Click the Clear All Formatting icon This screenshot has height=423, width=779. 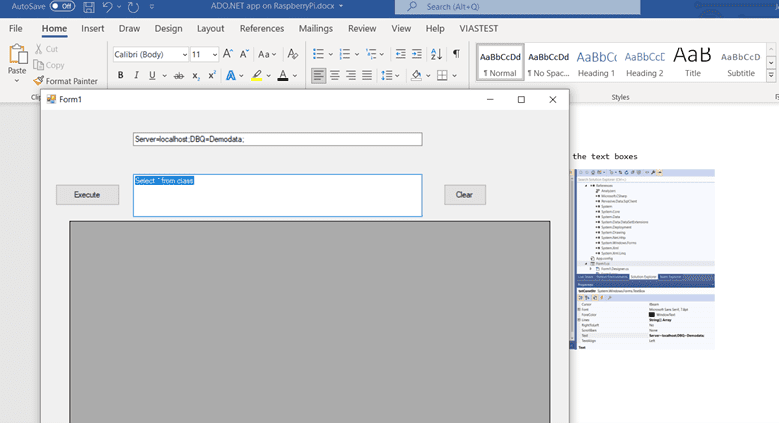pos(293,54)
